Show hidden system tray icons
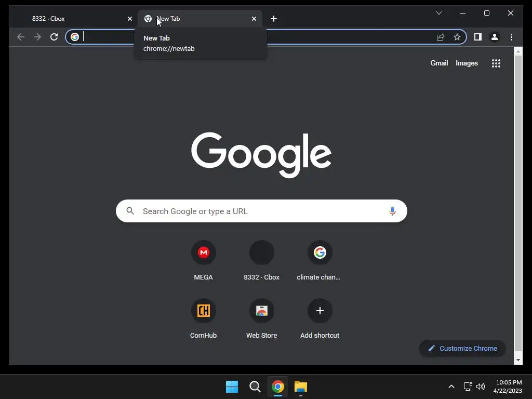Viewport: 532px width, 399px height. [451, 387]
